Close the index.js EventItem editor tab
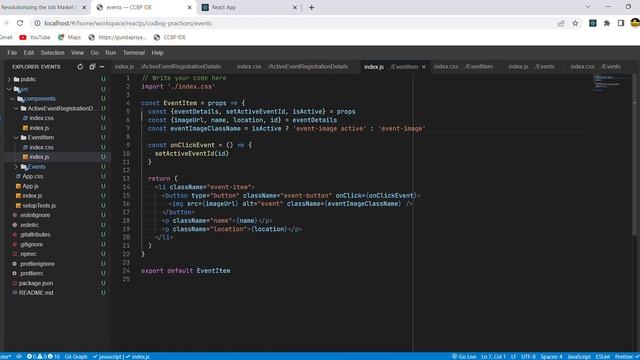Screen dimensions: 640x360 point(423,67)
